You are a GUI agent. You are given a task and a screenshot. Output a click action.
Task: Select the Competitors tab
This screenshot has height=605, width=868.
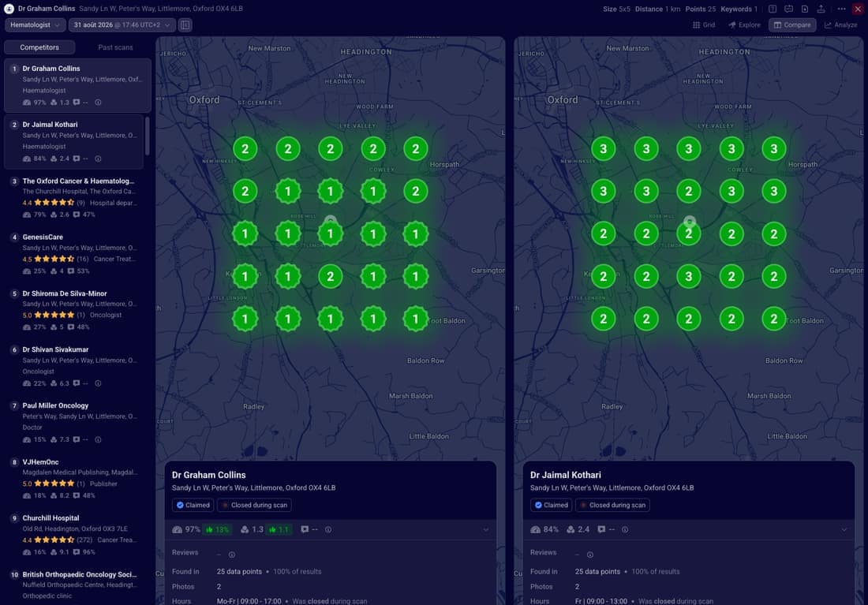[39, 47]
